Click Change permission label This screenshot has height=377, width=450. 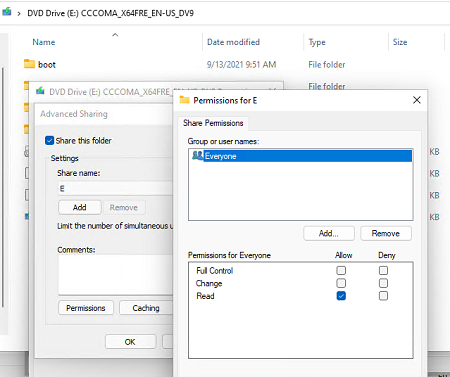209,283
